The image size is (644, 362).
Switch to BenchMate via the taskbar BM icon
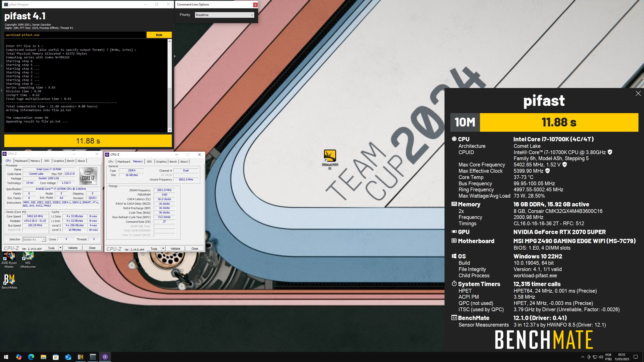(x=80, y=357)
